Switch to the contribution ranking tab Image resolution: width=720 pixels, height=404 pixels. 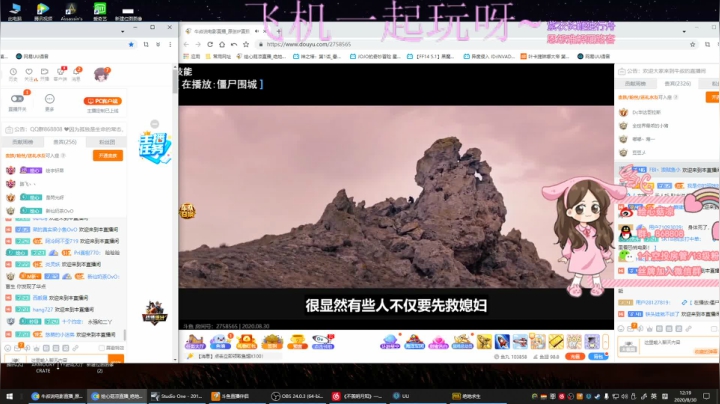click(22, 142)
